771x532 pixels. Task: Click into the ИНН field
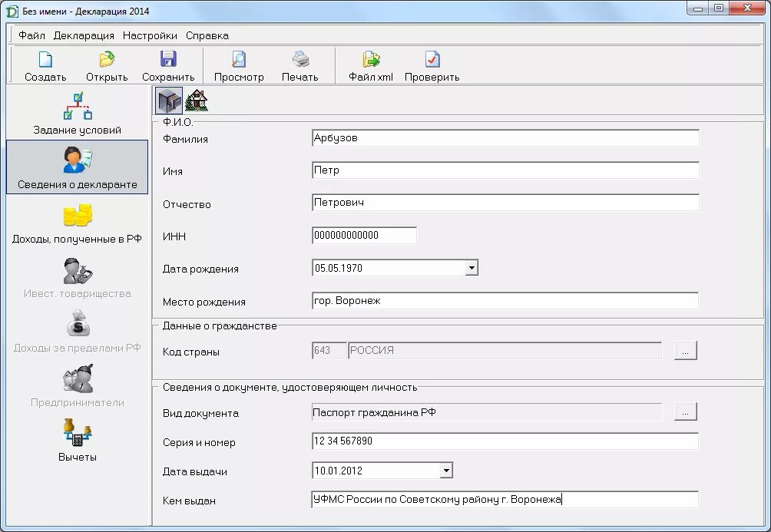(x=364, y=235)
